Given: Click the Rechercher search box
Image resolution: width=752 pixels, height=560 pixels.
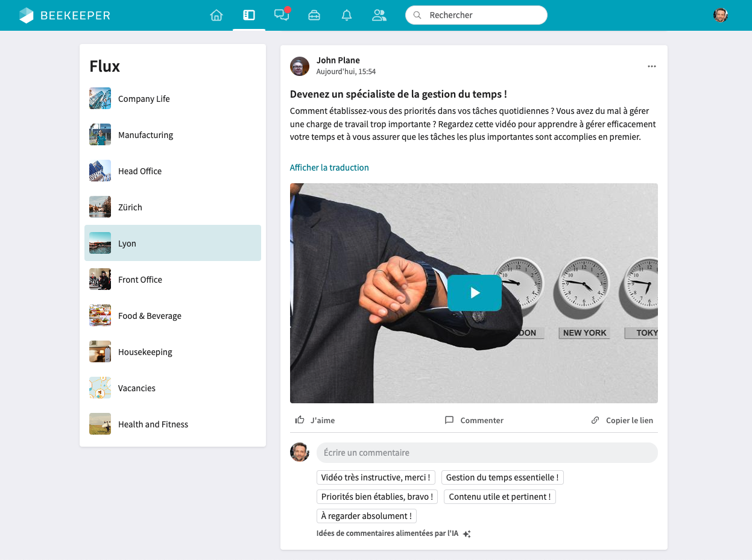Looking at the screenshot, I should pos(476,15).
